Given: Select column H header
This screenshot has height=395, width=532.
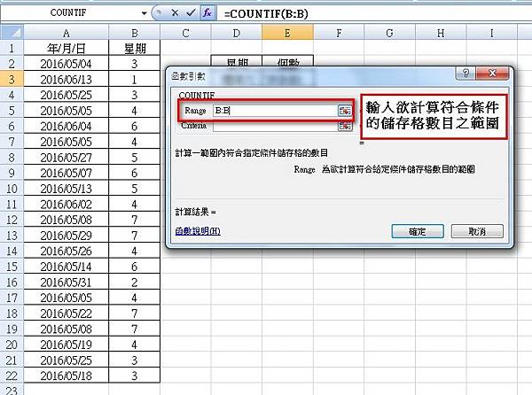Looking at the screenshot, I should coord(441,33).
